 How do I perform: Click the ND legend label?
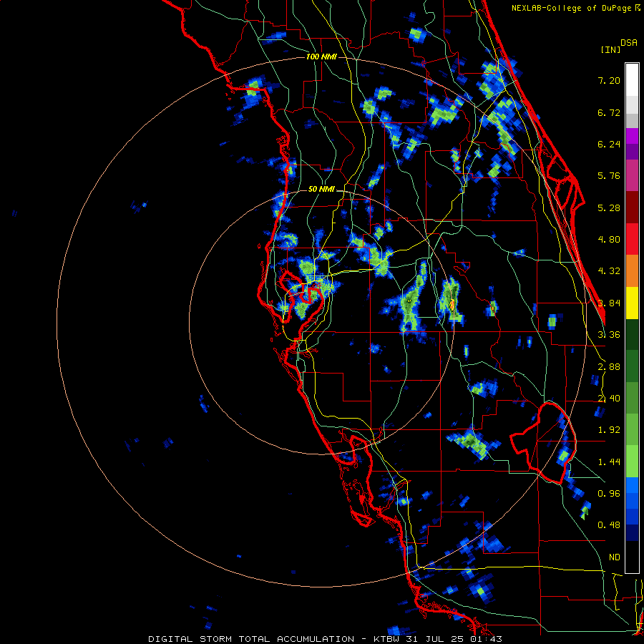[x=615, y=557]
